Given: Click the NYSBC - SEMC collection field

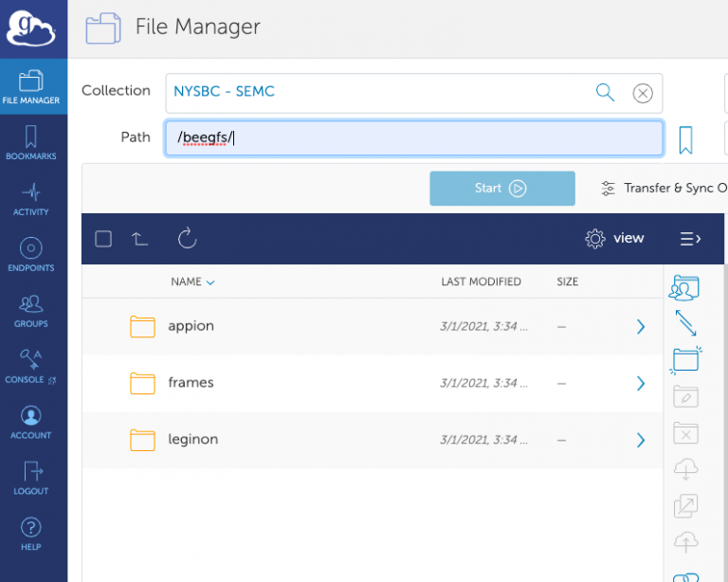Looking at the screenshot, I should 413,93.
